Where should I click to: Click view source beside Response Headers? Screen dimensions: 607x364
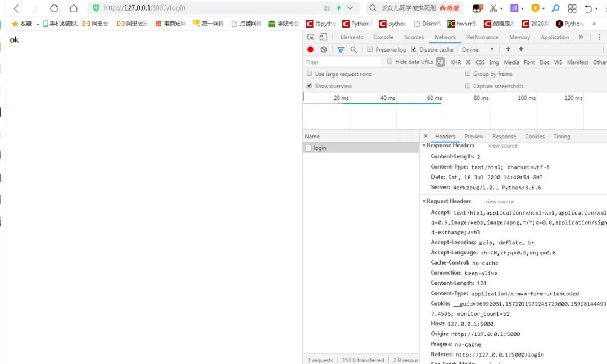coord(502,146)
